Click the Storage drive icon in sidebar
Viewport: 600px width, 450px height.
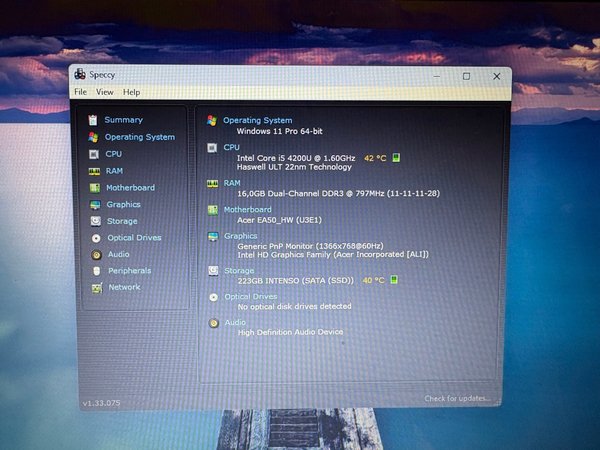coord(95,221)
